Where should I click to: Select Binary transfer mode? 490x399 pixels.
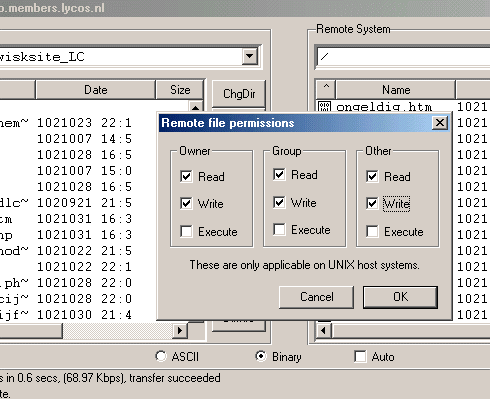(261, 356)
